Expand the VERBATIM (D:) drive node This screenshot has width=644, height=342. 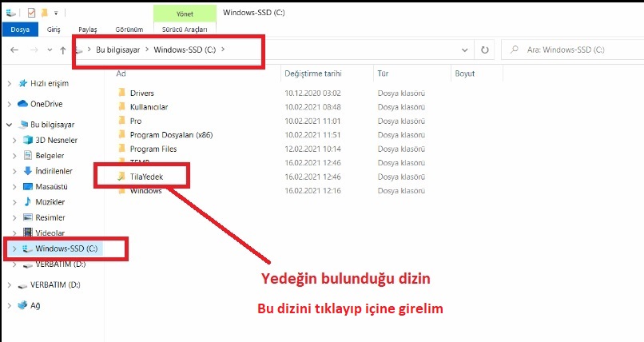coord(8,284)
